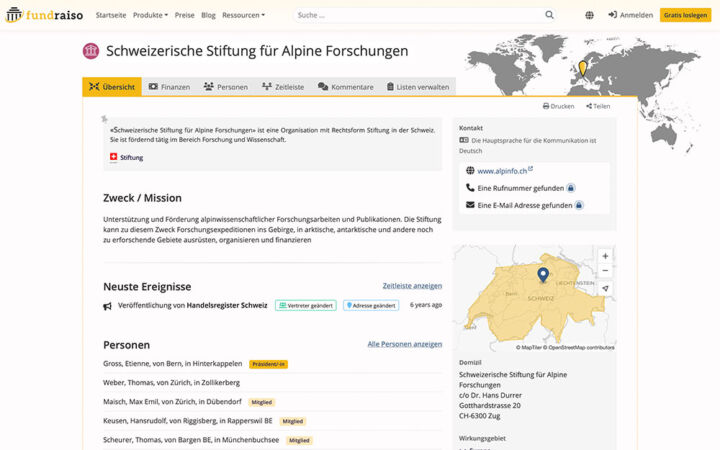
Task: Click the Mitglied badge beside Maisch
Action: click(261, 402)
